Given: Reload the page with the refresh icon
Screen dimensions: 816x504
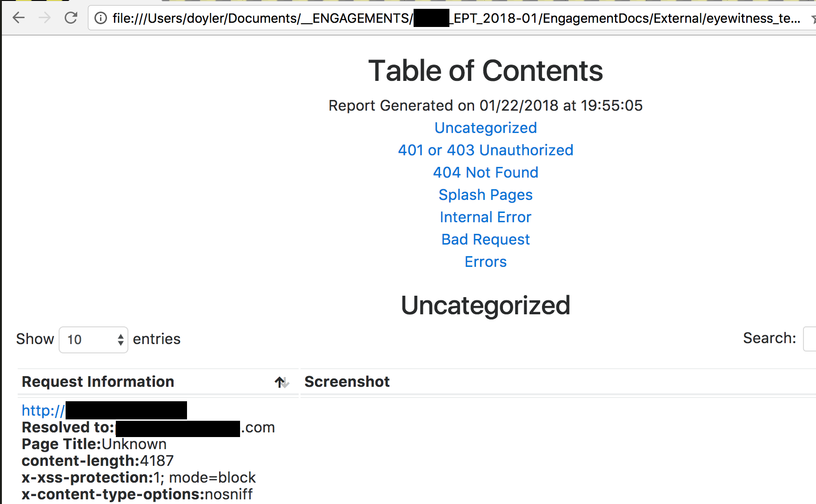Looking at the screenshot, I should [x=71, y=18].
